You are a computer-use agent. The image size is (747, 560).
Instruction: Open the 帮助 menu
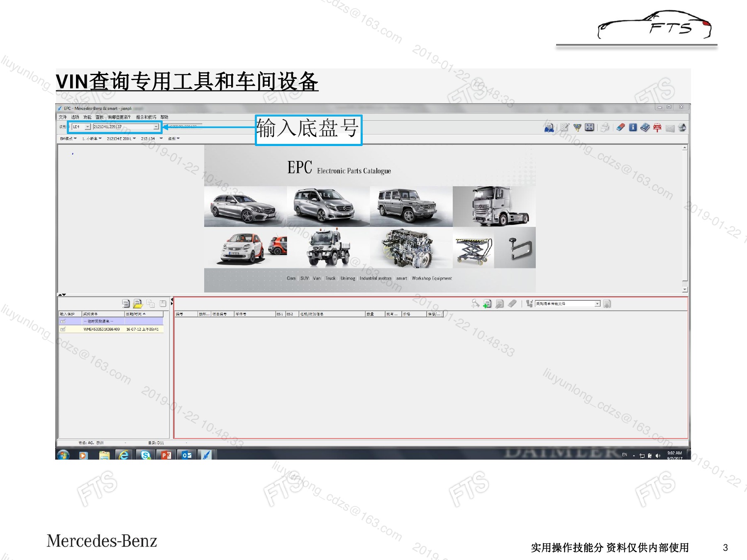click(x=164, y=117)
